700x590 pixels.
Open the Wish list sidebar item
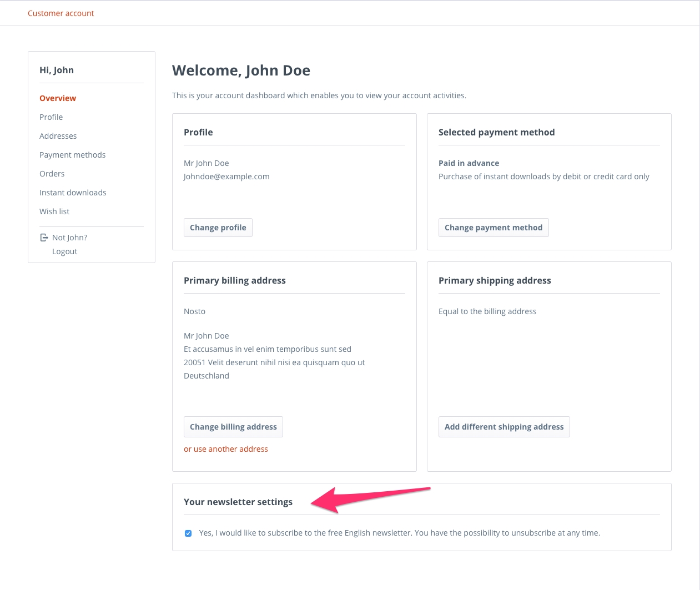[x=54, y=211]
